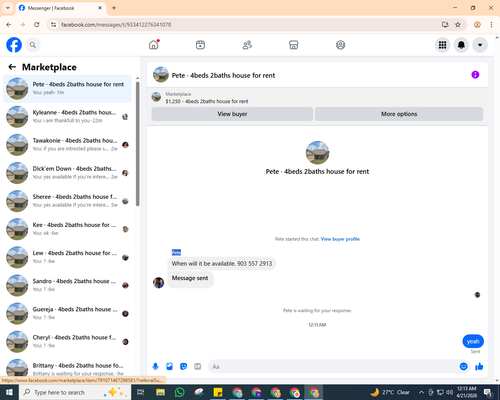Click the View buyer button
The width and height of the screenshot is (500, 400).
[x=232, y=114]
